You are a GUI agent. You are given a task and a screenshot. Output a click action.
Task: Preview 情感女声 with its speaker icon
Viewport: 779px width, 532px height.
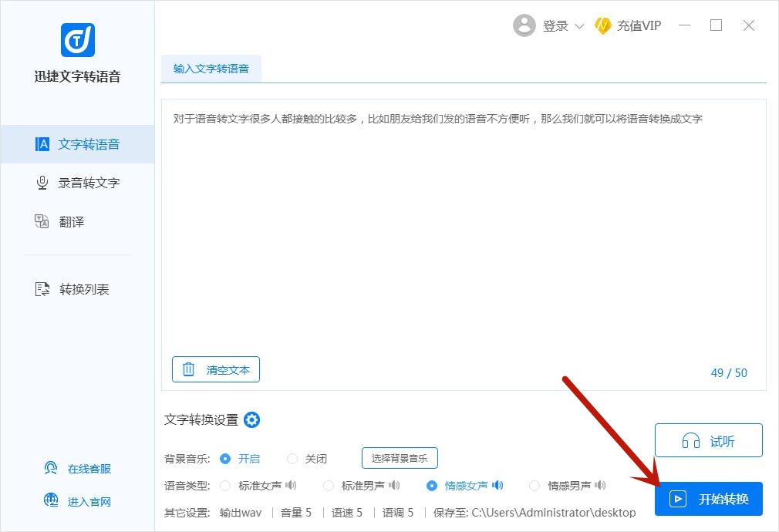(497, 485)
